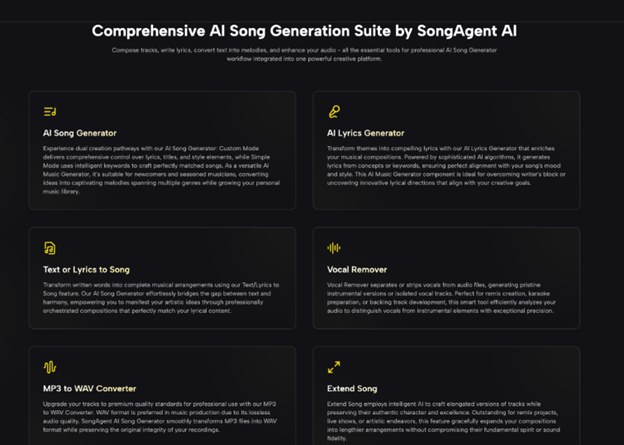This screenshot has height=445, width=624.
Task: Click the music file icon for Text or Lyrics to Song
Action: [50, 248]
